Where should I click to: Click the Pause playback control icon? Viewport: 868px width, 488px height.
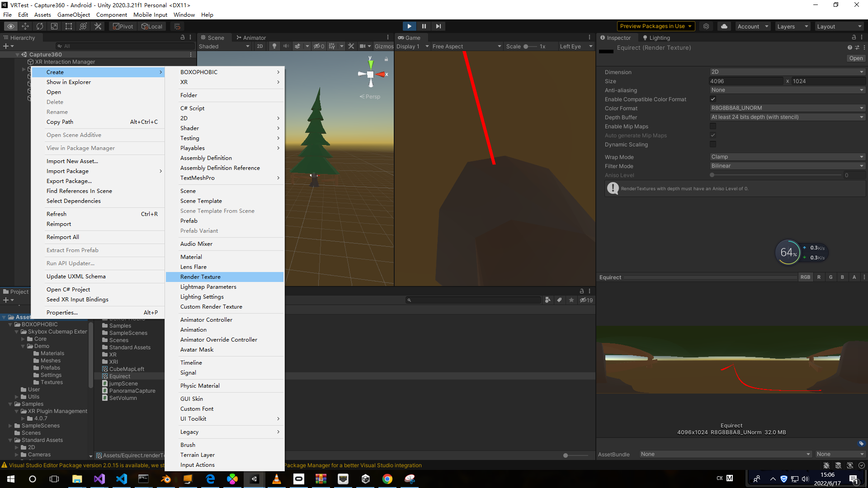pos(424,26)
